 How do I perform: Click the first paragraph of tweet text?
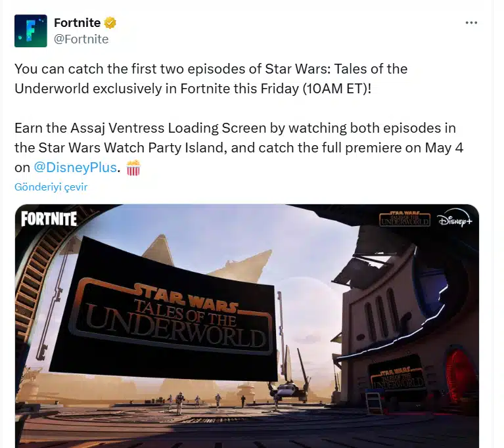[211, 79]
